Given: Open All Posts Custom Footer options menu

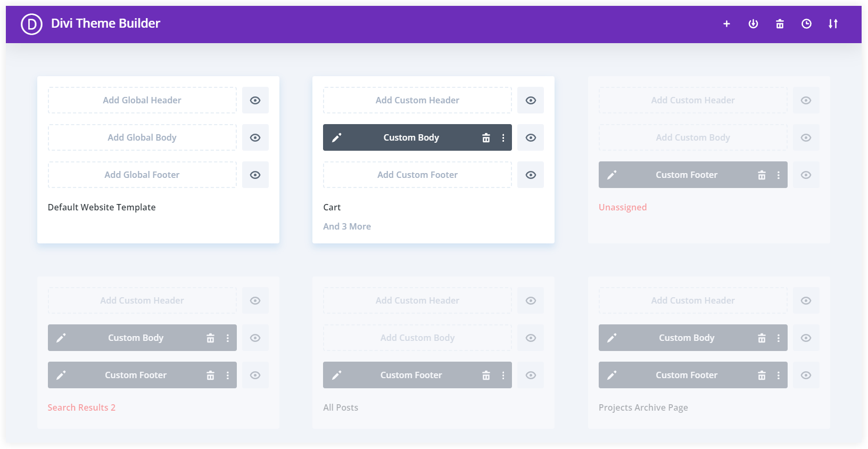Looking at the screenshot, I should tap(503, 375).
